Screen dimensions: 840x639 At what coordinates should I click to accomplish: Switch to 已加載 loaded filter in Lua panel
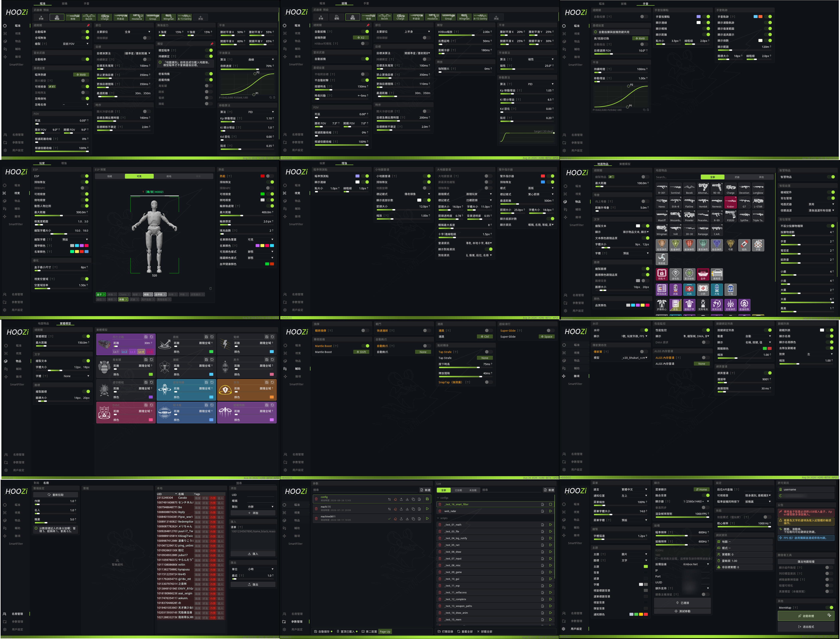click(x=458, y=490)
